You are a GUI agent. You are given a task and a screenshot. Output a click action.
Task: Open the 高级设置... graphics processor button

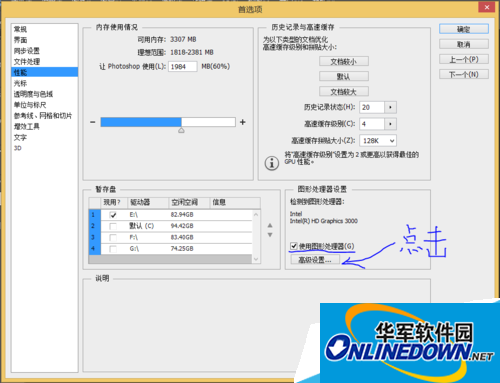tap(315, 260)
